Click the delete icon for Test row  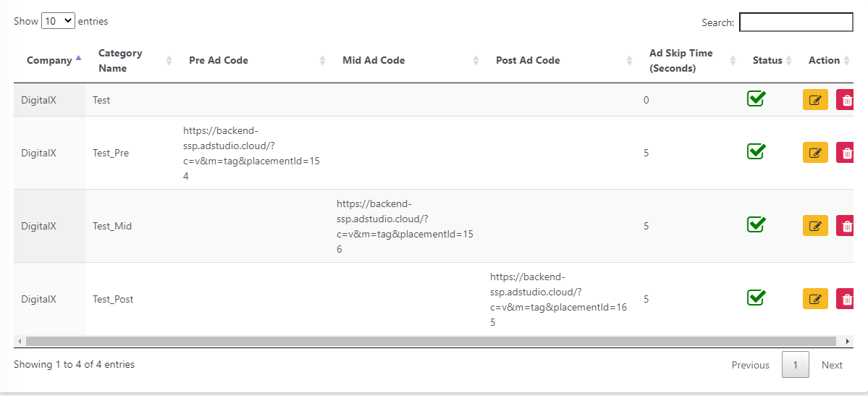coord(845,100)
